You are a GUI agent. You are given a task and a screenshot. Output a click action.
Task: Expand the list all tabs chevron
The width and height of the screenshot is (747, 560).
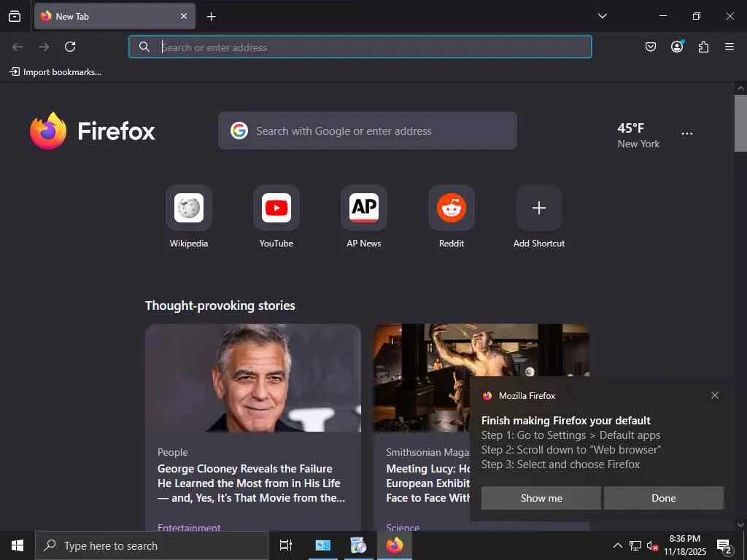click(602, 16)
